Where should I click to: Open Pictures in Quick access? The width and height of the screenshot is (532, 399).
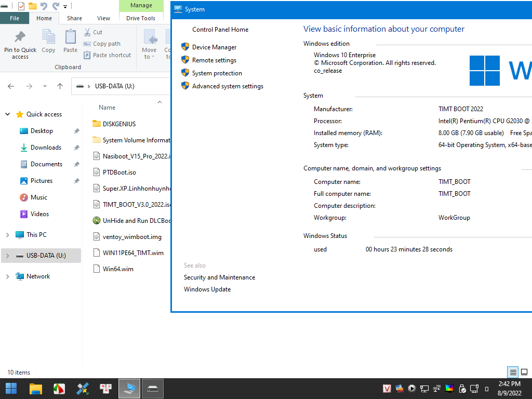coord(42,181)
